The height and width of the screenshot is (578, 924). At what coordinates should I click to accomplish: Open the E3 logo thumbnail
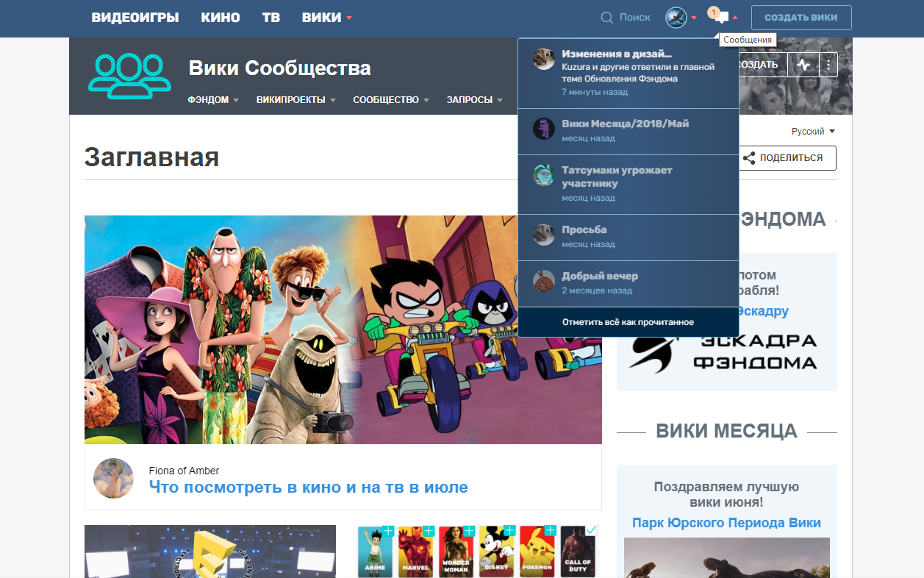pos(210,552)
